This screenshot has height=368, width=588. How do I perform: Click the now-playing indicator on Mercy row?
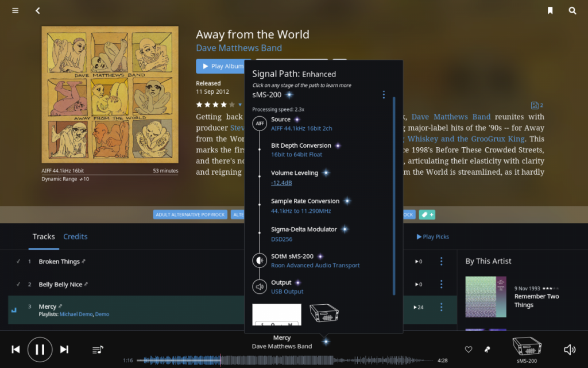14,310
